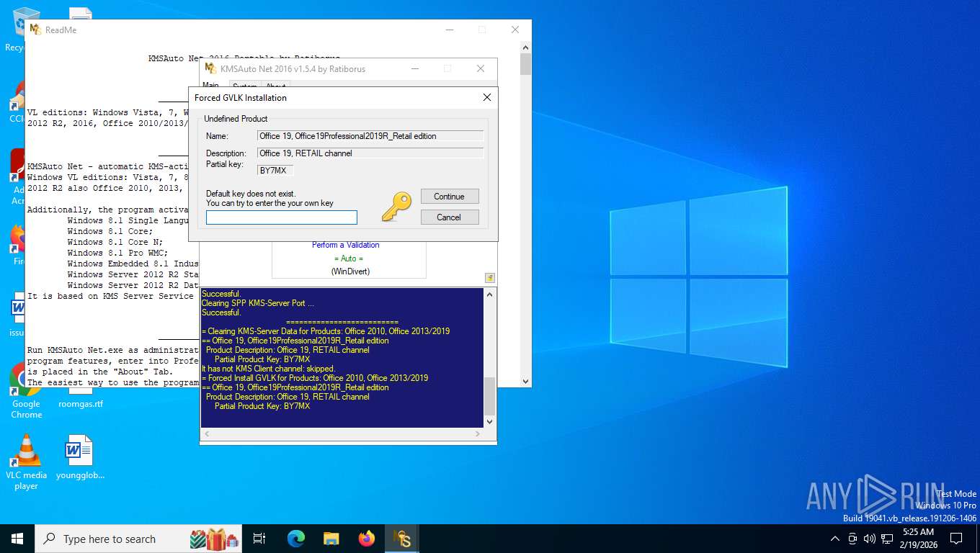980x553 pixels.
Task: Select the Name field value text
Action: click(370, 135)
